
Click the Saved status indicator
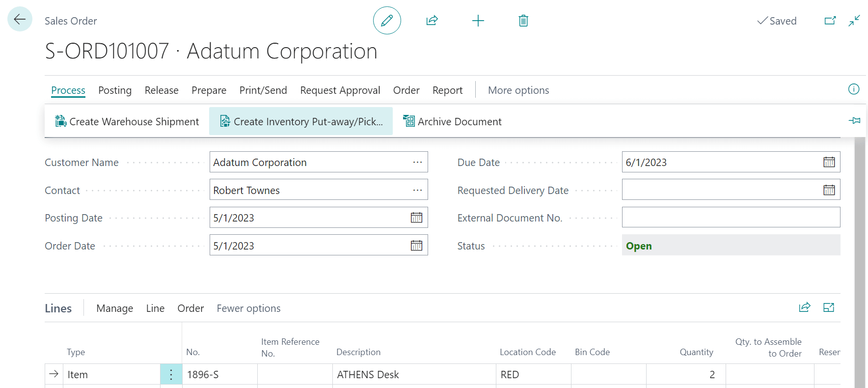[x=777, y=21]
